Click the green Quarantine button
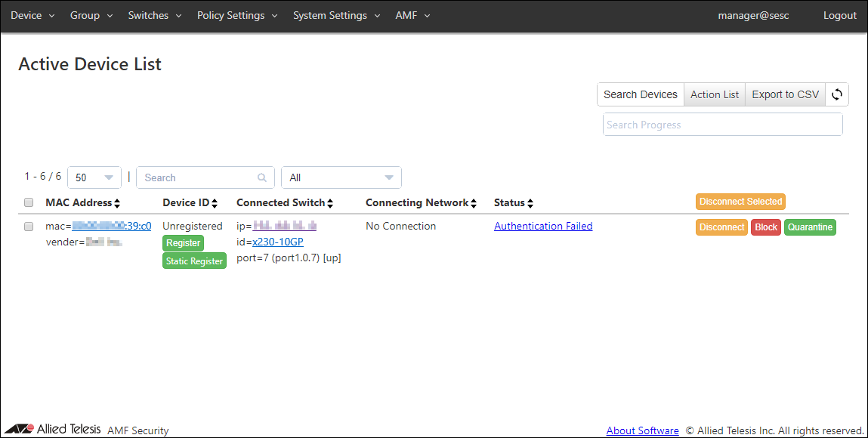868x438 pixels. coord(810,227)
